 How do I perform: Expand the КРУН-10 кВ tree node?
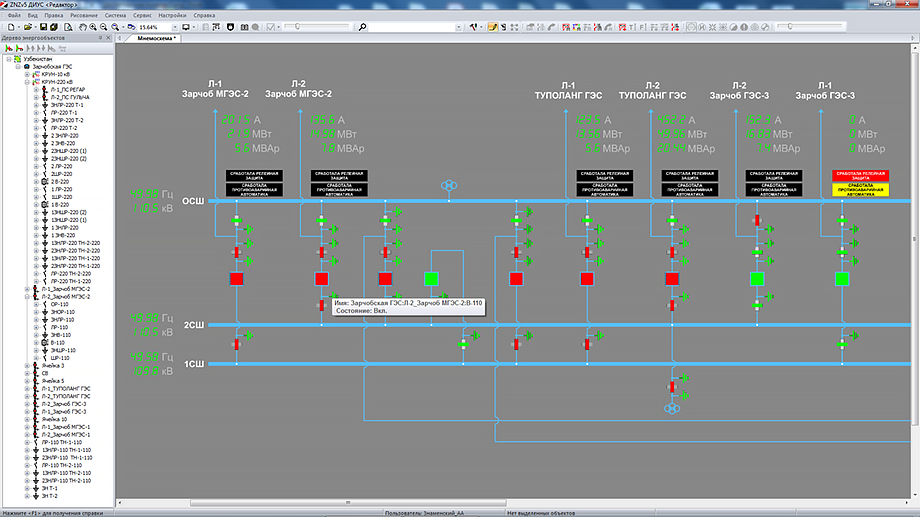click(27, 74)
